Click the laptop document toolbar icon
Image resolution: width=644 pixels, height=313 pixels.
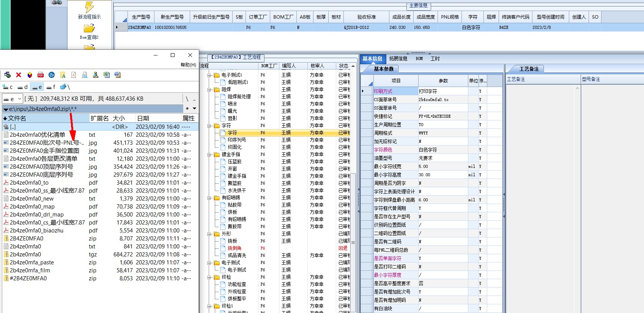click(x=85, y=75)
